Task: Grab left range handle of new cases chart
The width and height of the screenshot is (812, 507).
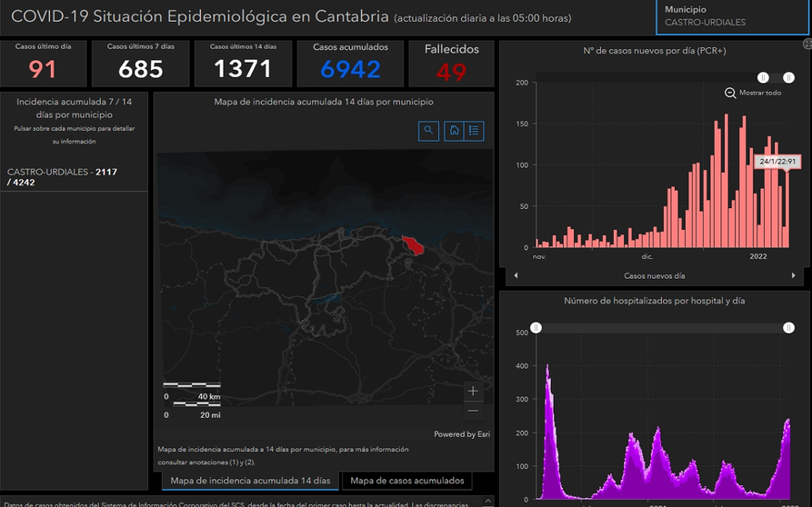Action: [x=763, y=77]
